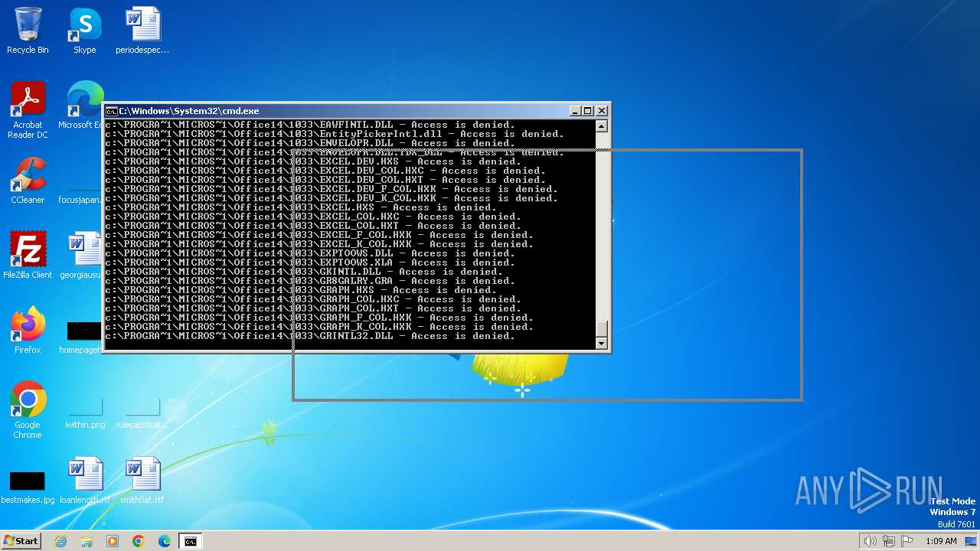
Task: Close the cmd.exe window
Action: 602,111
